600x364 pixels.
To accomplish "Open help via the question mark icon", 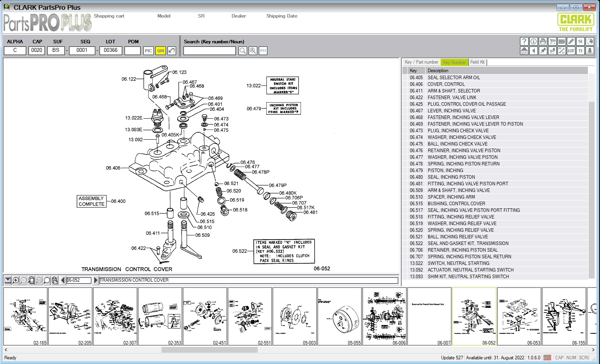I will (x=524, y=41).
